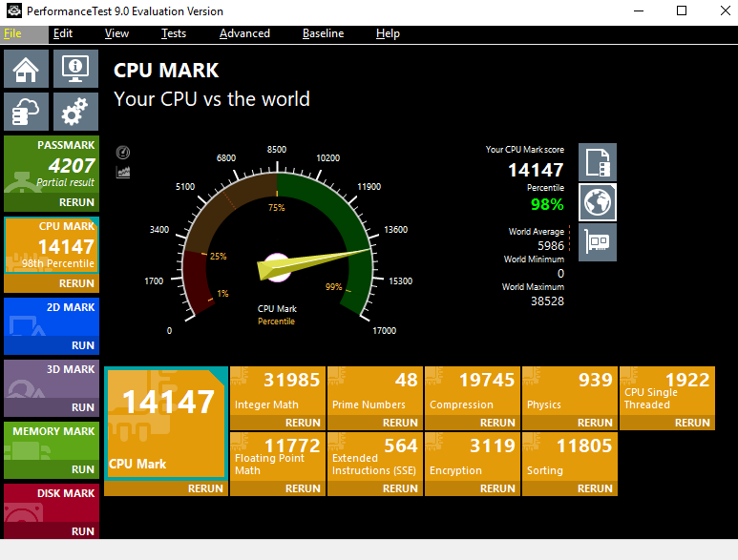The image size is (738, 560).
Task: Rerun the large CPU Mark 14147 tile
Action: [x=166, y=488]
